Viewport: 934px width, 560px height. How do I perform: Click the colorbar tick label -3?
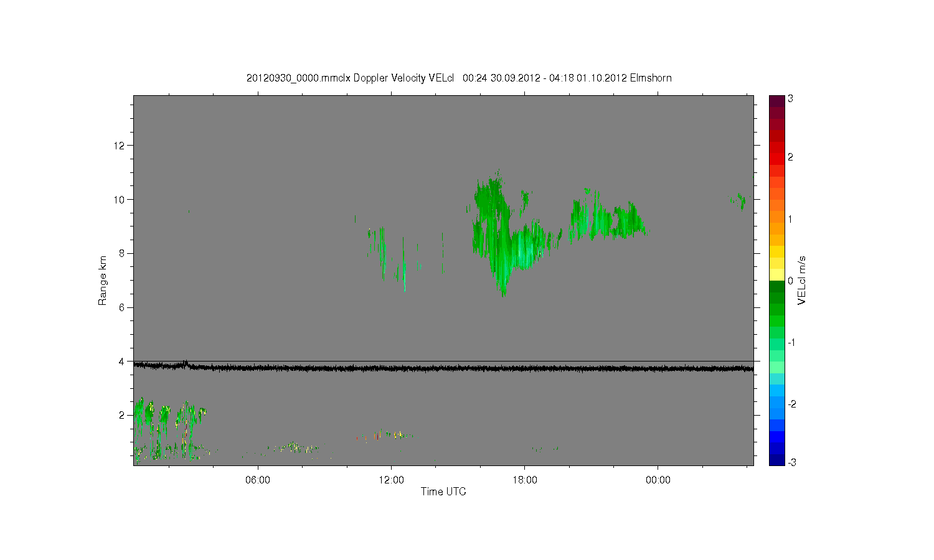tap(791, 462)
